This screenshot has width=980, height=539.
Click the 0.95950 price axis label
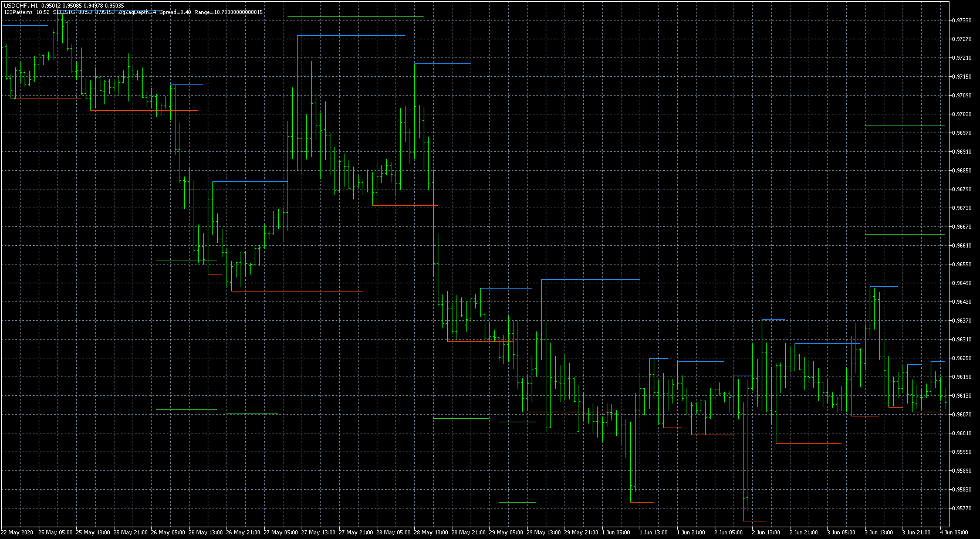pyautogui.click(x=963, y=452)
